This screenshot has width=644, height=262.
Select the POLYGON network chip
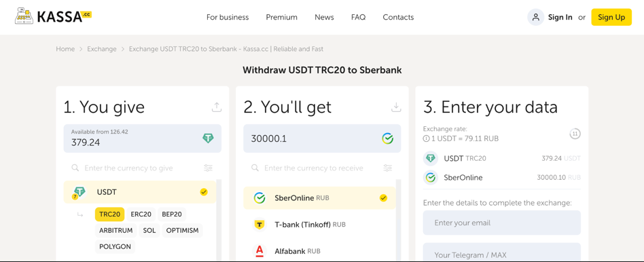(x=115, y=247)
